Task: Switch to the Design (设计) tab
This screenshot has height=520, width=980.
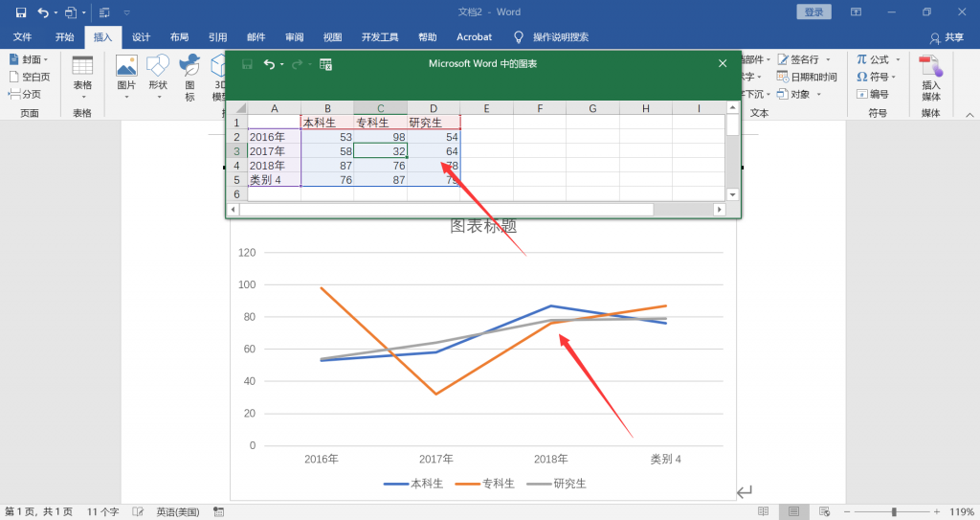Action: [142, 37]
